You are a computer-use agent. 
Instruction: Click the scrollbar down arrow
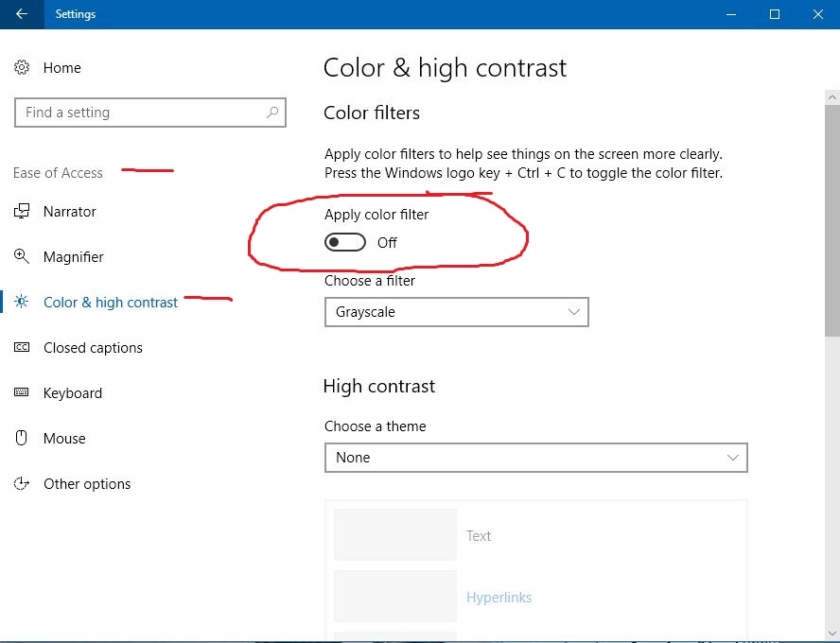pyautogui.click(x=832, y=634)
